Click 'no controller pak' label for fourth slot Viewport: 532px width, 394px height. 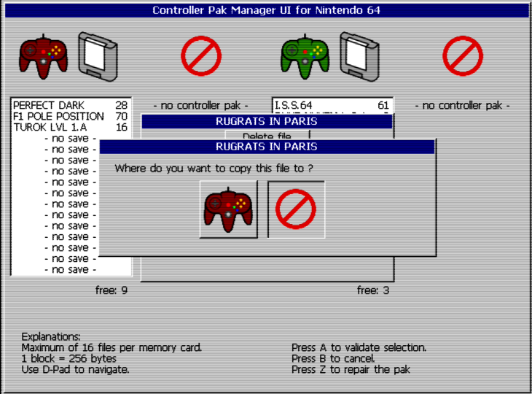pyautogui.click(x=463, y=105)
